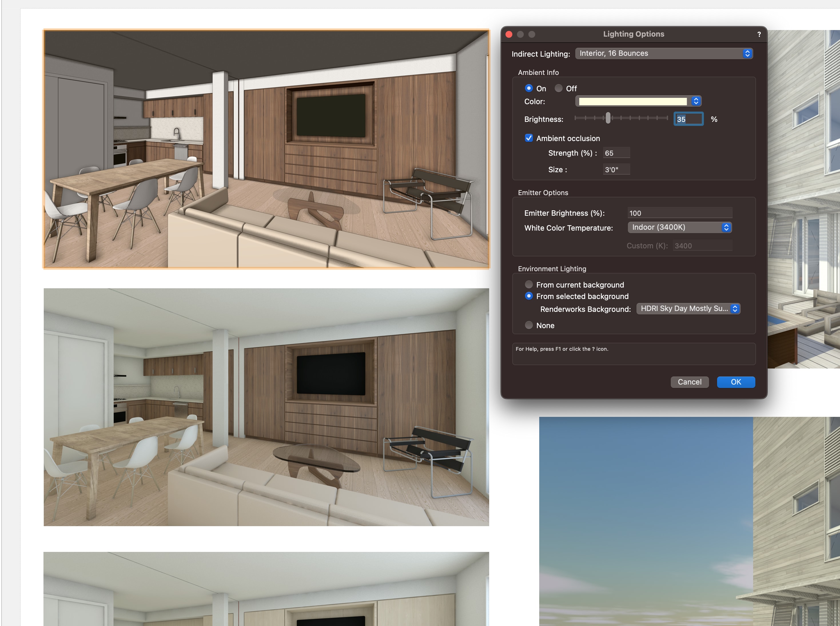The image size is (840, 626).
Task: Select Ambient Info On radio button
Action: point(529,88)
